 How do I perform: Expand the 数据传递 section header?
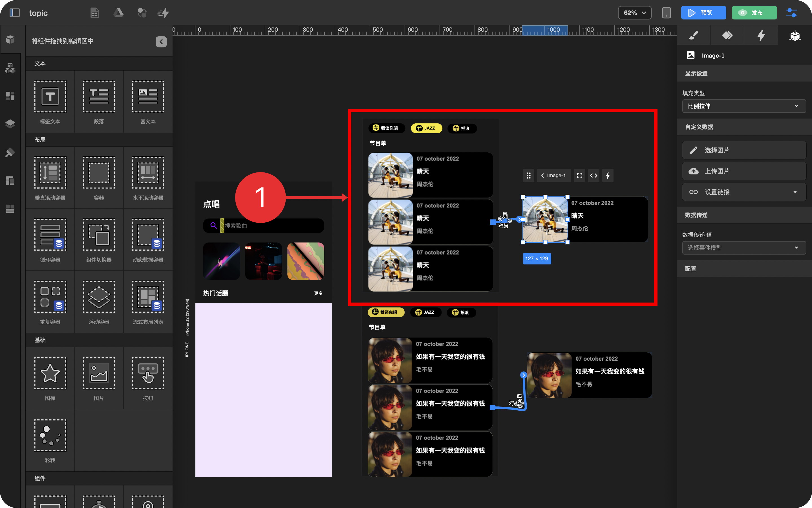pyautogui.click(x=744, y=215)
